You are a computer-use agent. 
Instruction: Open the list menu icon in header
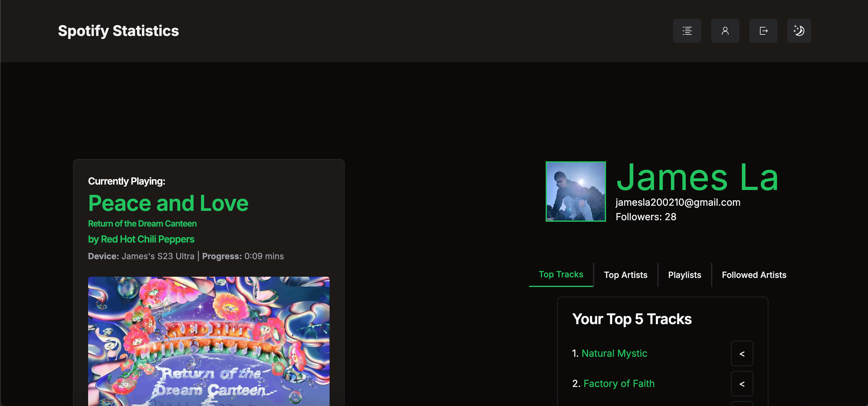point(687,31)
